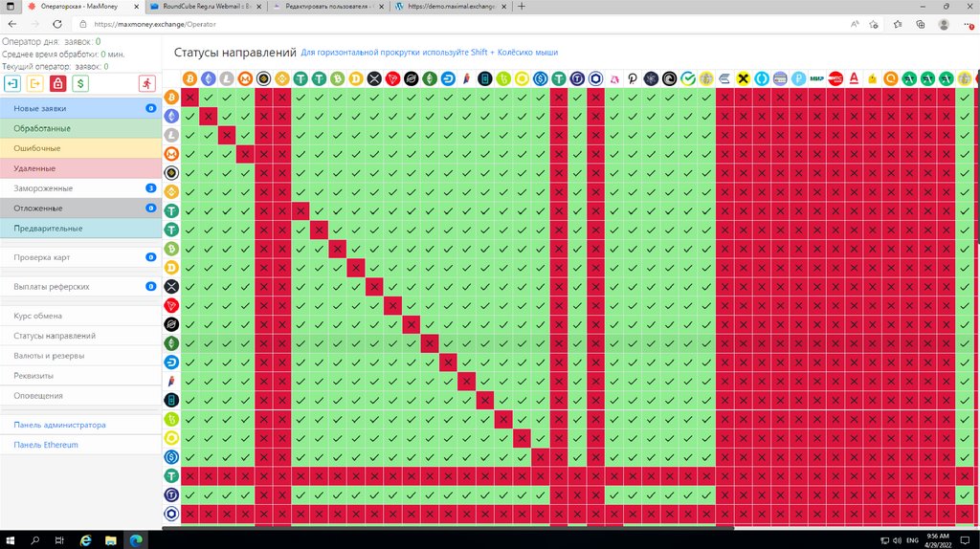Toggle the Litecoin-to-Monero direction cell
Screen dimensions: 980x549
click(x=245, y=135)
